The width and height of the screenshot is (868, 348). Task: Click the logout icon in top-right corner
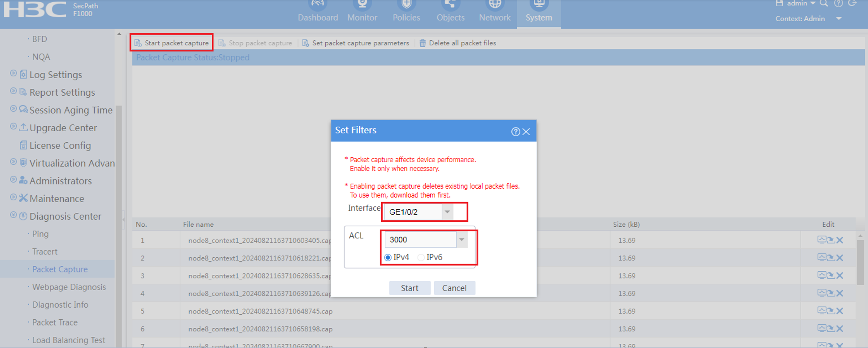[x=853, y=4]
